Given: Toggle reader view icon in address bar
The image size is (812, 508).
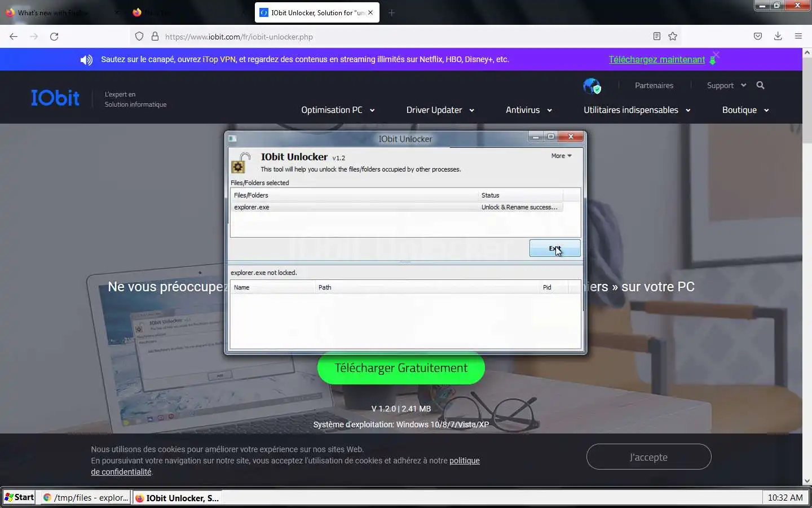Looking at the screenshot, I should [657, 37].
